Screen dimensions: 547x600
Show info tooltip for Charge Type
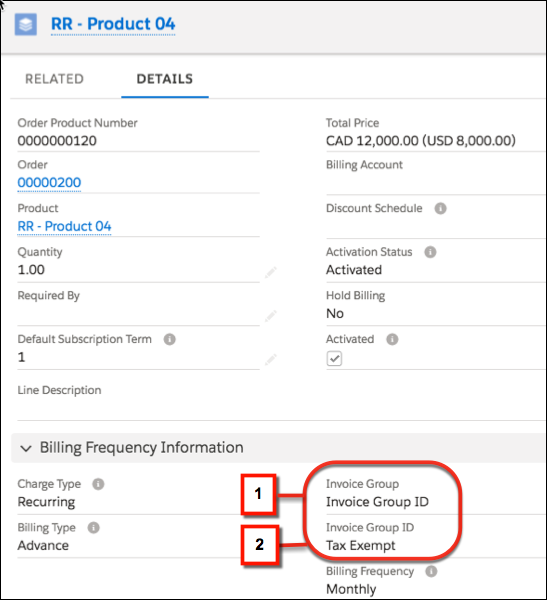pos(98,484)
